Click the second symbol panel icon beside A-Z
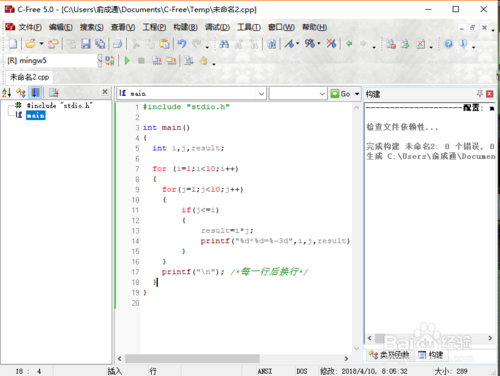 pyautogui.click(x=21, y=92)
